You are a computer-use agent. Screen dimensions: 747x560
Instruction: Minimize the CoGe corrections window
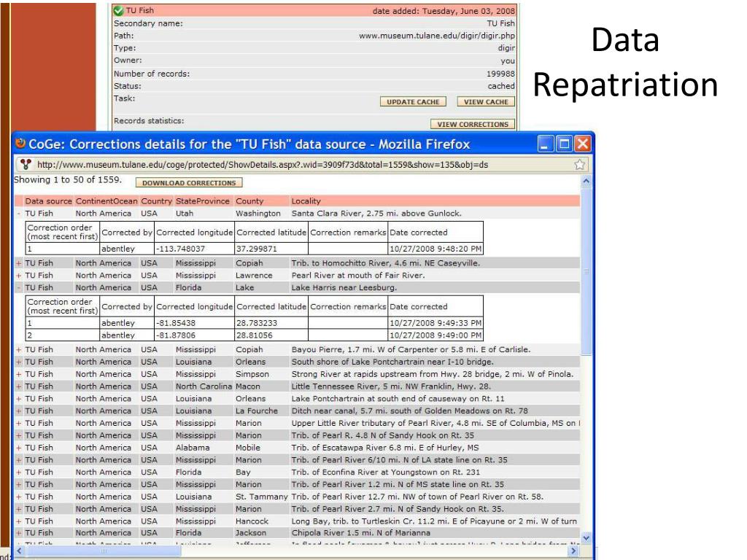[x=546, y=144]
